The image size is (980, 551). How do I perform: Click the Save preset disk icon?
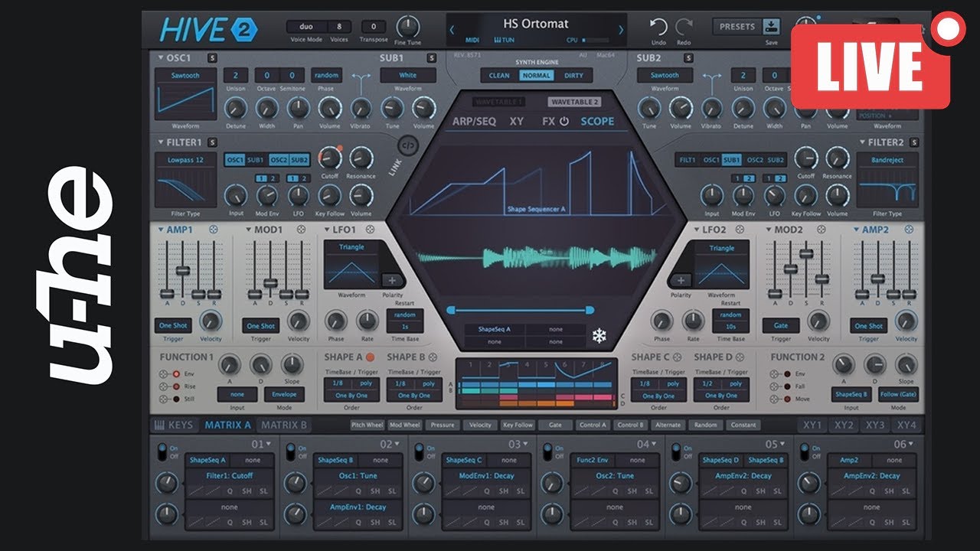[771, 26]
